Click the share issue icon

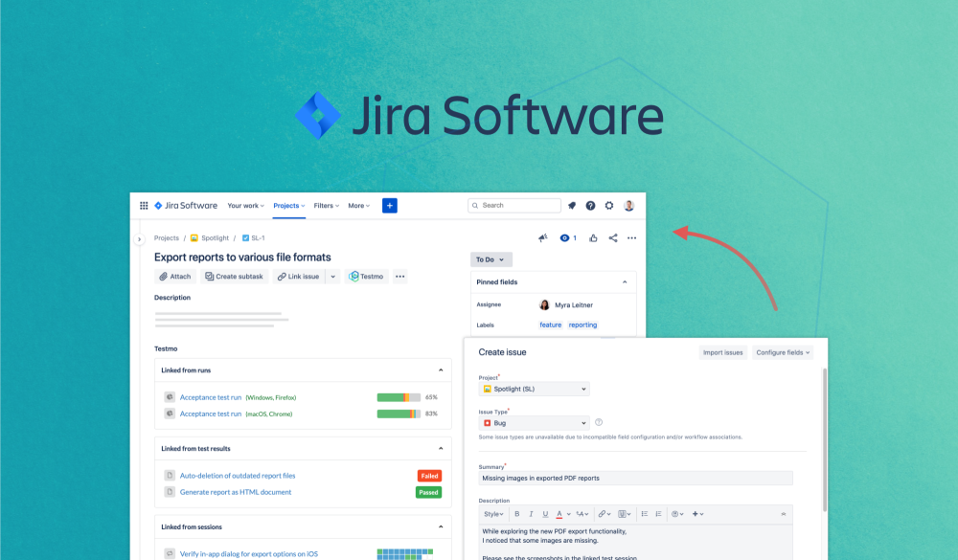point(613,238)
